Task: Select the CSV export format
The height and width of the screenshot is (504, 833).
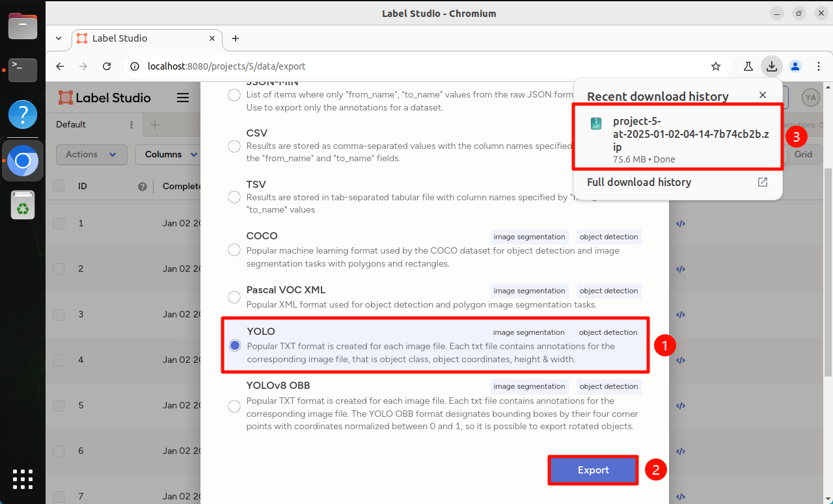Action: pos(234,146)
